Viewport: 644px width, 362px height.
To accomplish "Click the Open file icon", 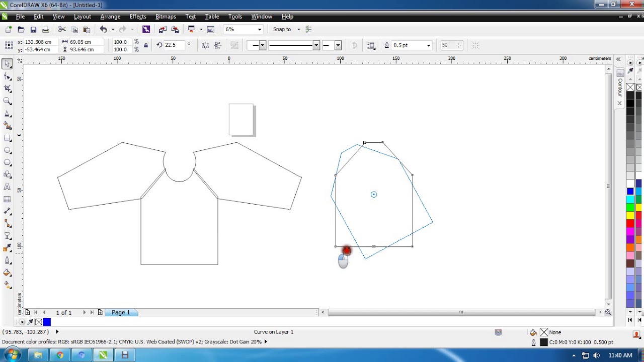I will click(21, 30).
